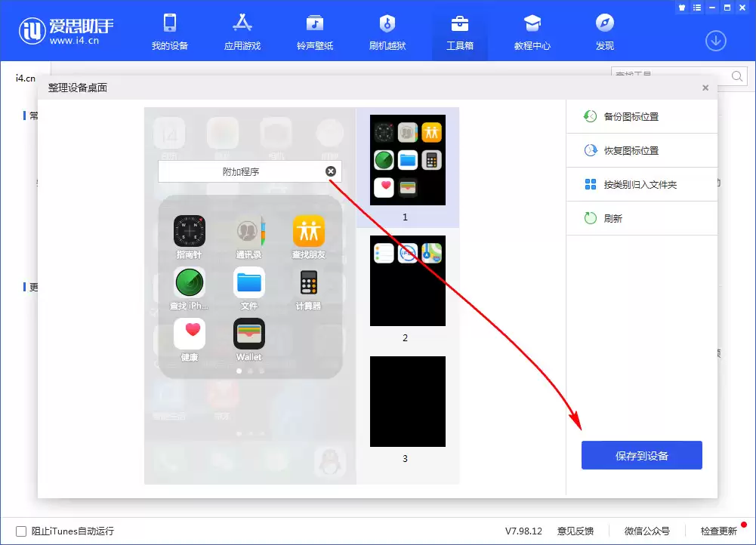Click the i4.cn tab label

[26, 78]
